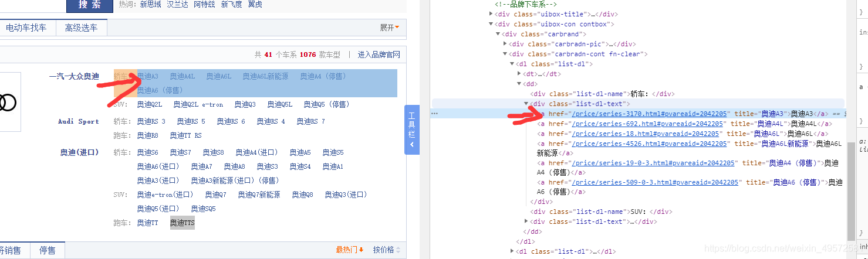Open the 奥迪RS 4 model link
The width and height of the screenshot is (868, 259).
click(271, 121)
